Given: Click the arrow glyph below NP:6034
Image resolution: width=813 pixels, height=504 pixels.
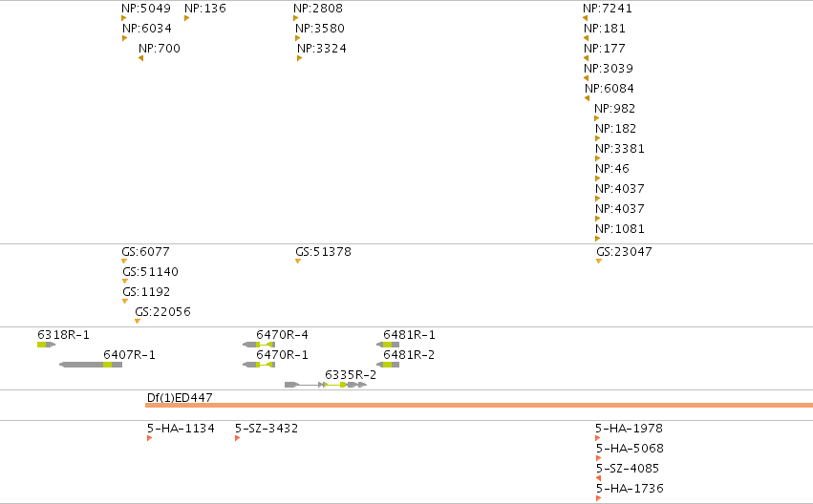Looking at the screenshot, I should [124, 38].
